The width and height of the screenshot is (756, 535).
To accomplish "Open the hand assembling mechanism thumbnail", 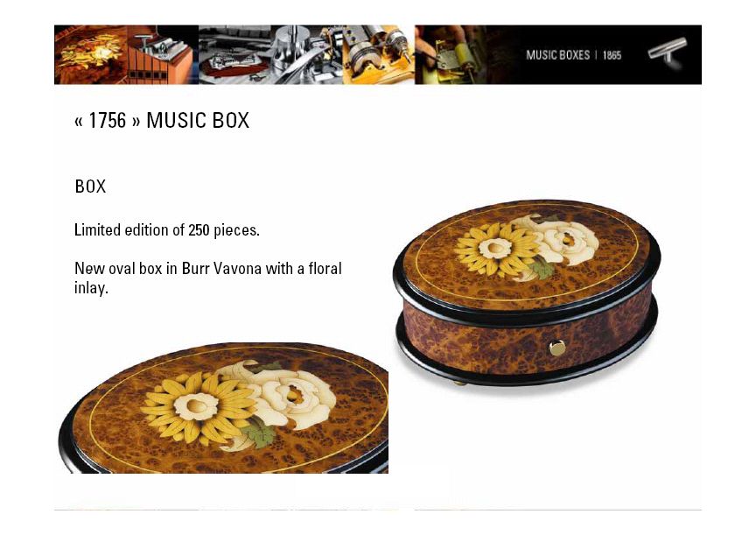I will (x=451, y=54).
